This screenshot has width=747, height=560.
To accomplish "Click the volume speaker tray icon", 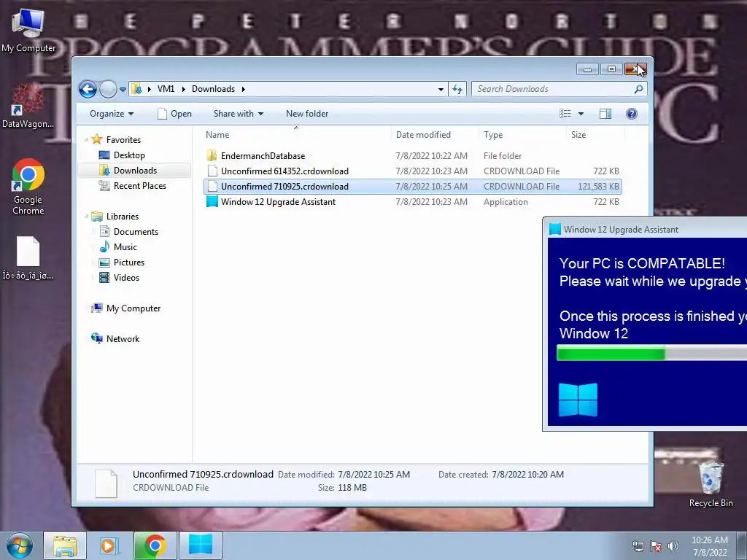I will tap(673, 546).
